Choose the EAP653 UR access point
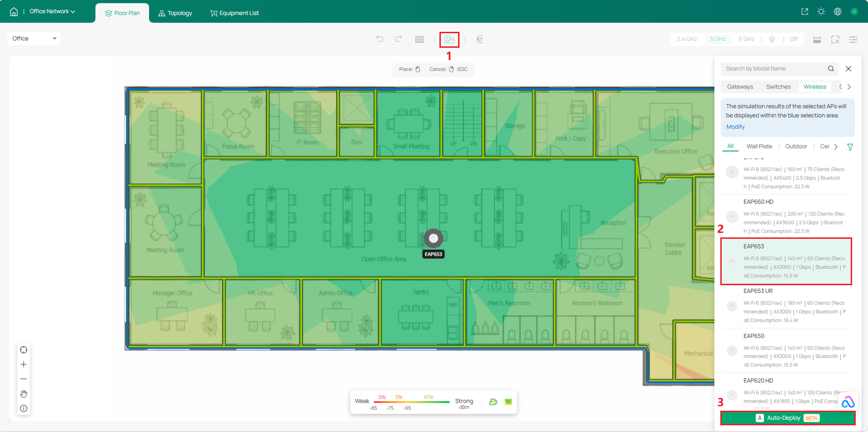The width and height of the screenshot is (868, 433). (786, 306)
